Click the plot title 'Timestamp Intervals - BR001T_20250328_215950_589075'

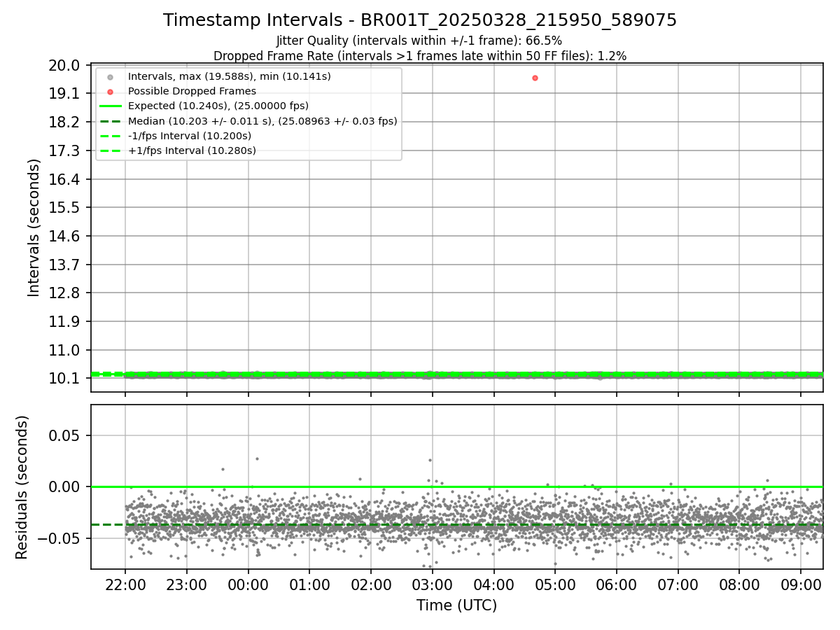click(x=420, y=20)
